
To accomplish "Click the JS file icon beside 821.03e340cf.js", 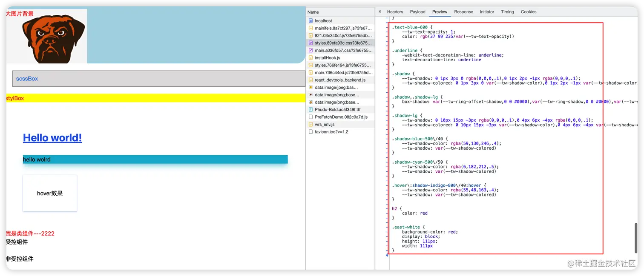I will point(310,36).
